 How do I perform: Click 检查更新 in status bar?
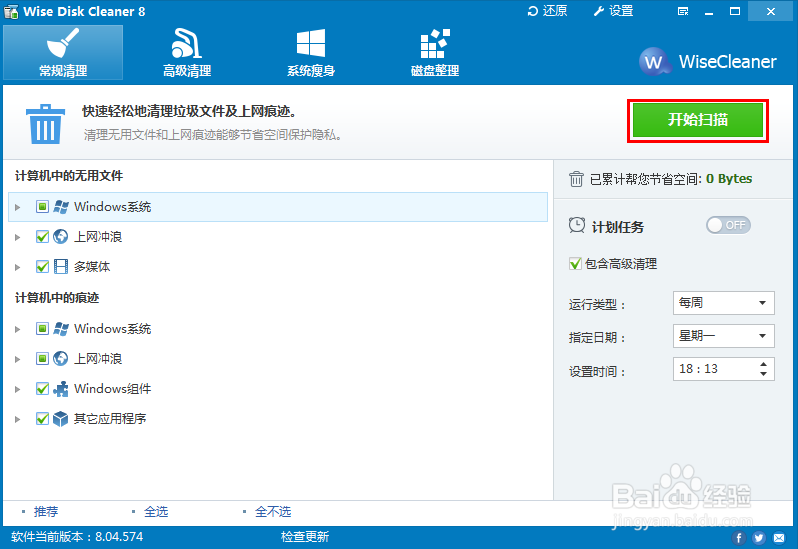click(x=305, y=537)
